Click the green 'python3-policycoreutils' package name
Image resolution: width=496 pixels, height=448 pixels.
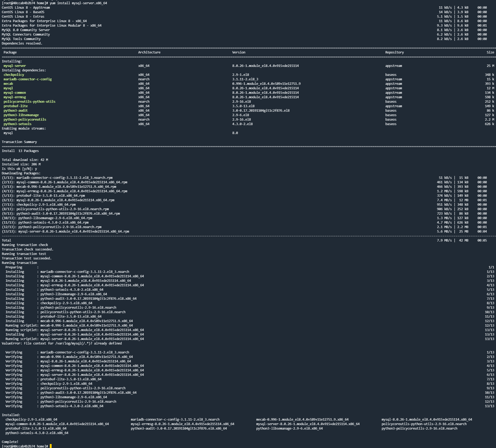(25, 120)
